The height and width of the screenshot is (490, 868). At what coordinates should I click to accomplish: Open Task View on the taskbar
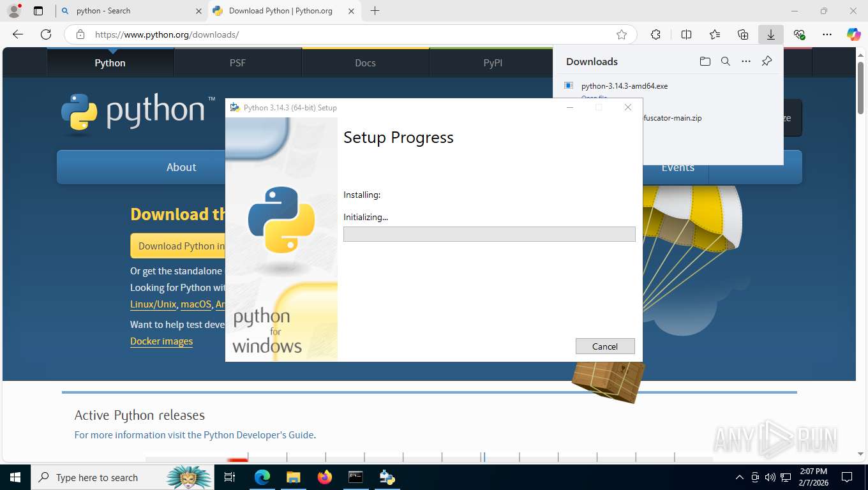coord(230,477)
